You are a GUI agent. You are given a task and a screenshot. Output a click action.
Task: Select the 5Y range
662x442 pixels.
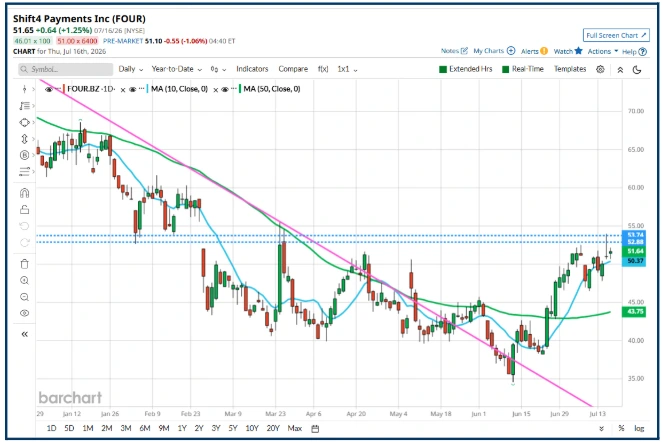(233, 428)
